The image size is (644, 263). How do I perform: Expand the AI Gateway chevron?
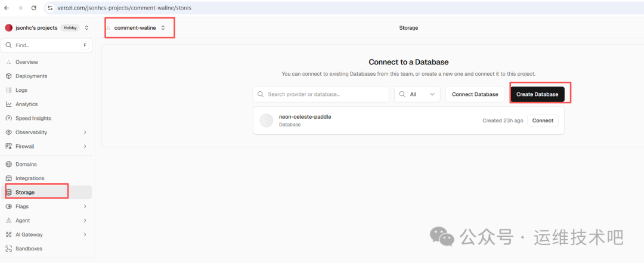click(x=85, y=234)
